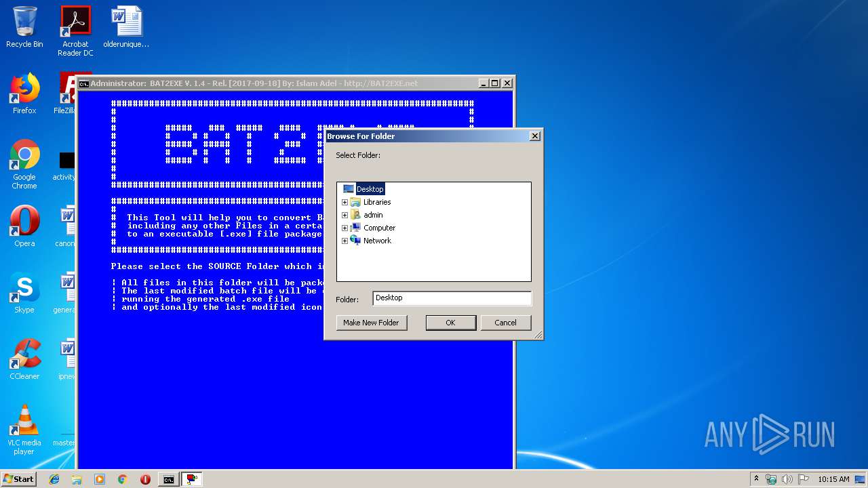Click the Folder name input field
Image resolution: width=868 pixels, height=488 pixels.
[x=452, y=298]
